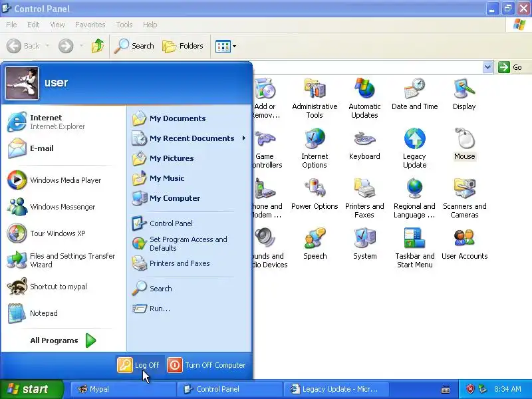Open Printers and Faxes icon in Control Panel window
The width and height of the screenshot is (532, 399).
pyautogui.click(x=364, y=198)
